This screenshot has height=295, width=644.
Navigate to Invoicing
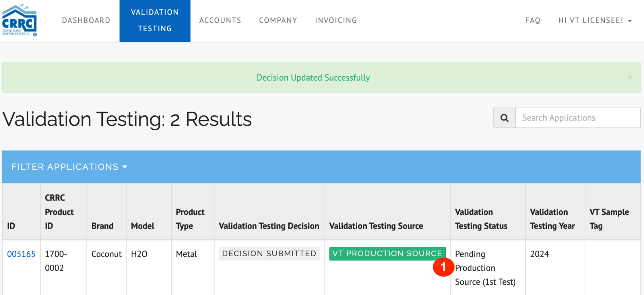click(336, 20)
